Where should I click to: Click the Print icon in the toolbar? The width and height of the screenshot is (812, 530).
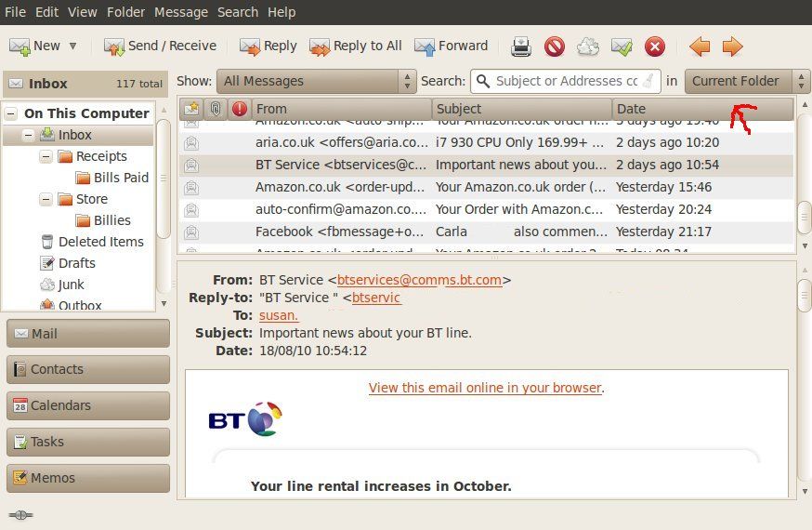(x=521, y=46)
